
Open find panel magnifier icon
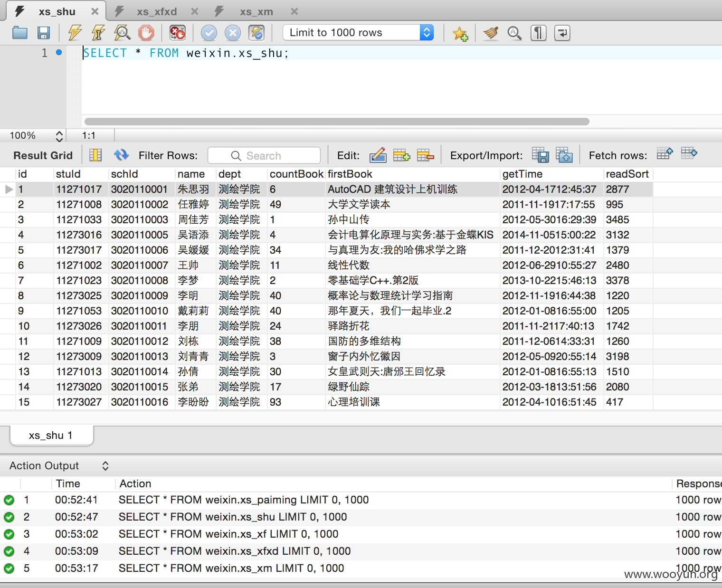514,33
